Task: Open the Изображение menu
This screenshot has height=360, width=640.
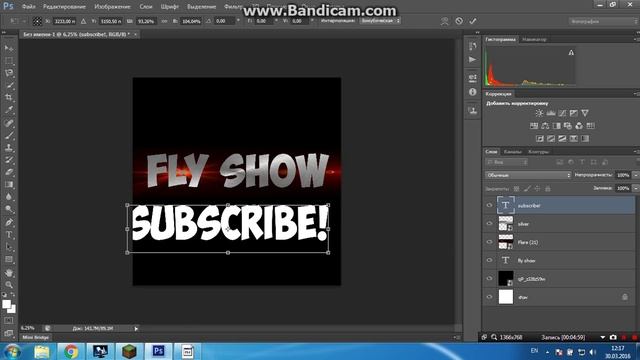Action: pyautogui.click(x=112, y=7)
